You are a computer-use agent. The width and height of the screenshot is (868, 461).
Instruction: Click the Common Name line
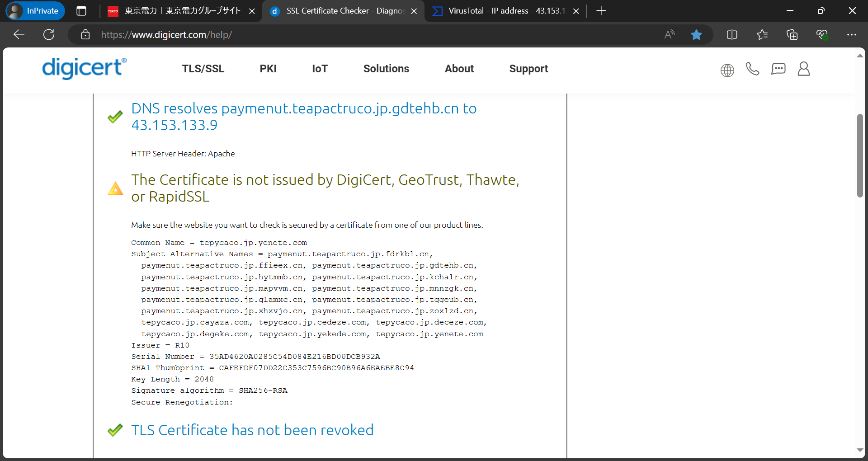(219, 243)
